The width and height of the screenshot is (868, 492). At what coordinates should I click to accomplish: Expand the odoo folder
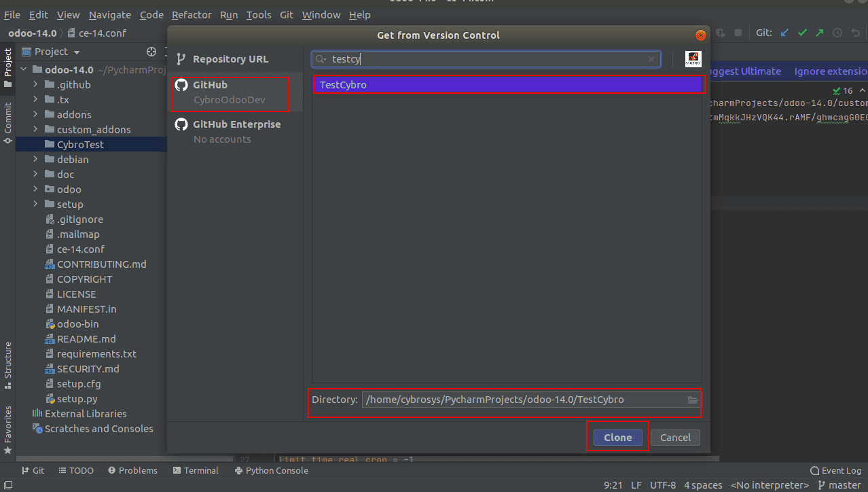36,190
